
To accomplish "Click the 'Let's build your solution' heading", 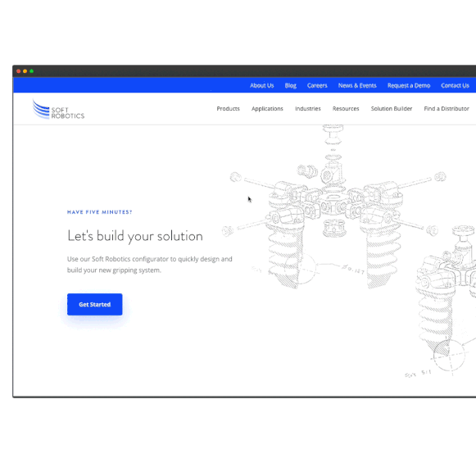I will click(135, 236).
